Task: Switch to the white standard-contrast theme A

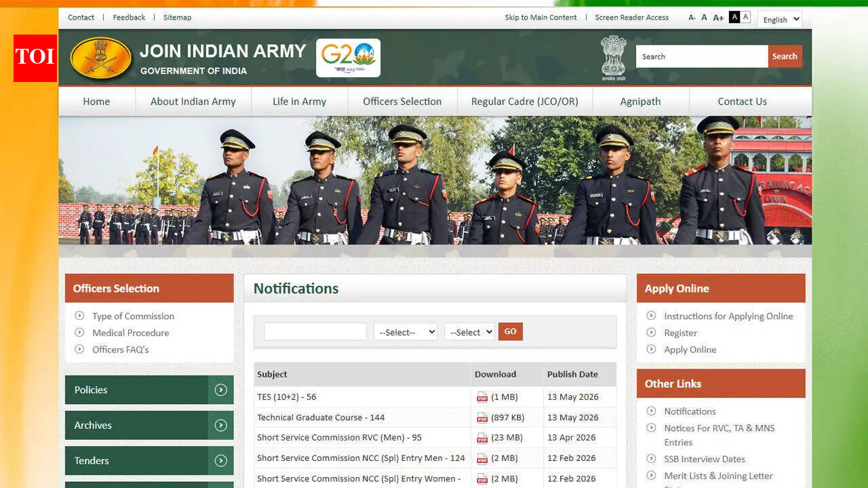Action: pos(746,18)
